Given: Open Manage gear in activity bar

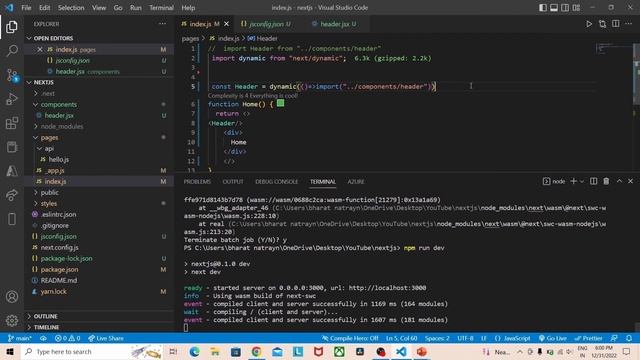Looking at the screenshot, I should click(12, 320).
